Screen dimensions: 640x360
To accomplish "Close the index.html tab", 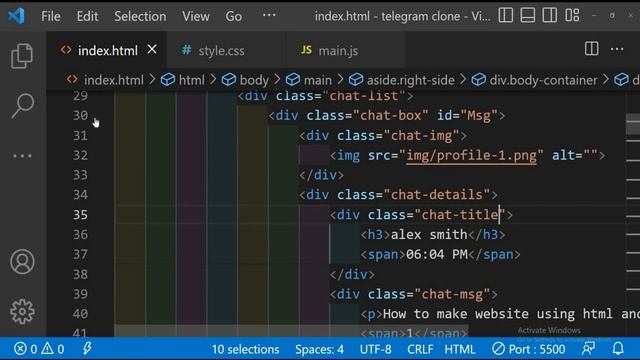I will pos(152,50).
